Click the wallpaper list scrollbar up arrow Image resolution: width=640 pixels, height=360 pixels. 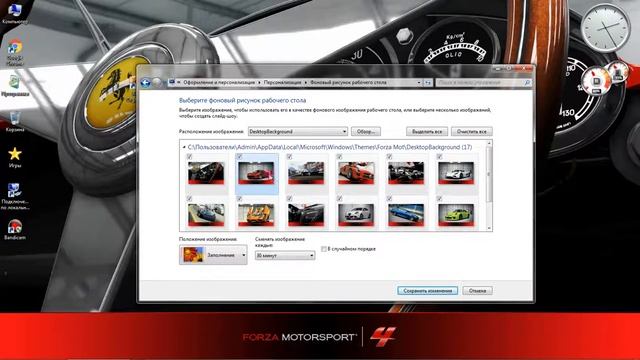[489, 144]
